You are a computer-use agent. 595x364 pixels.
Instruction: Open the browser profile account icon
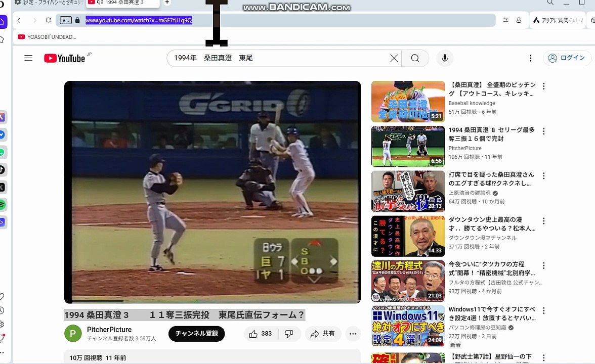pos(519,20)
